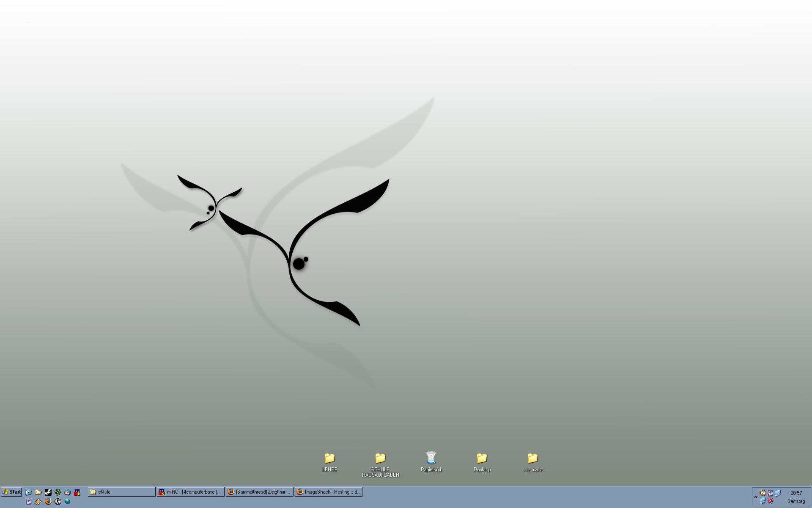Click the N/A tray icon
Viewport: 812px width, 508px height.
tap(763, 493)
